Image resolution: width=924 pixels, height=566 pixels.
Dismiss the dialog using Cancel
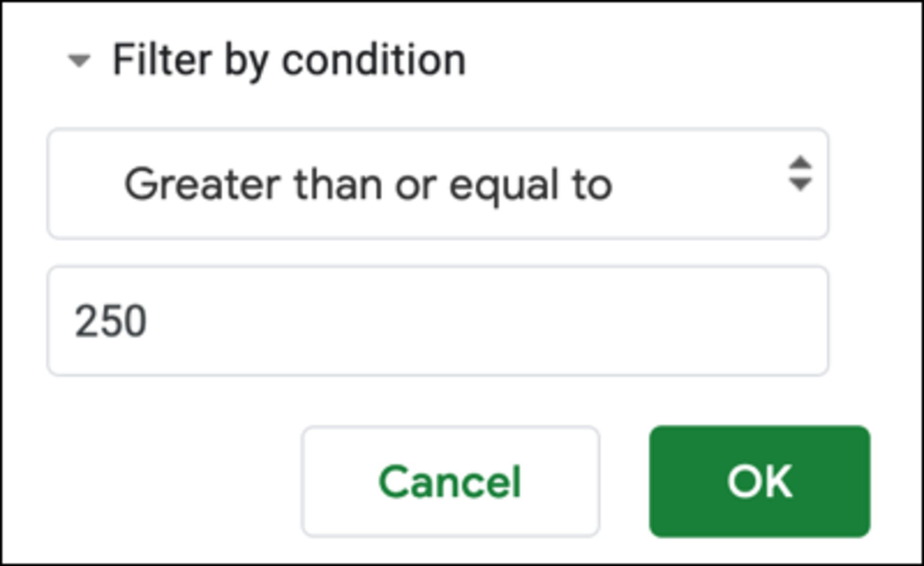pos(450,481)
